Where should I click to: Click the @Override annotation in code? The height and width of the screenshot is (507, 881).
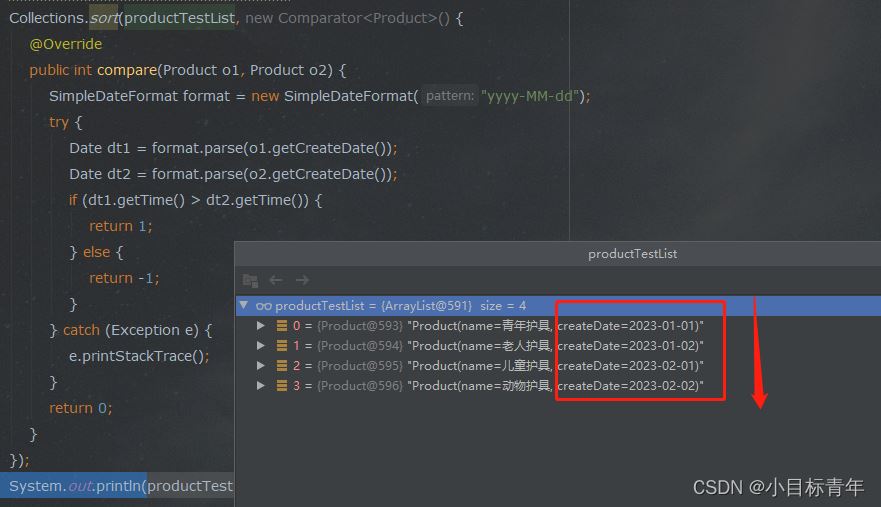coord(66,44)
